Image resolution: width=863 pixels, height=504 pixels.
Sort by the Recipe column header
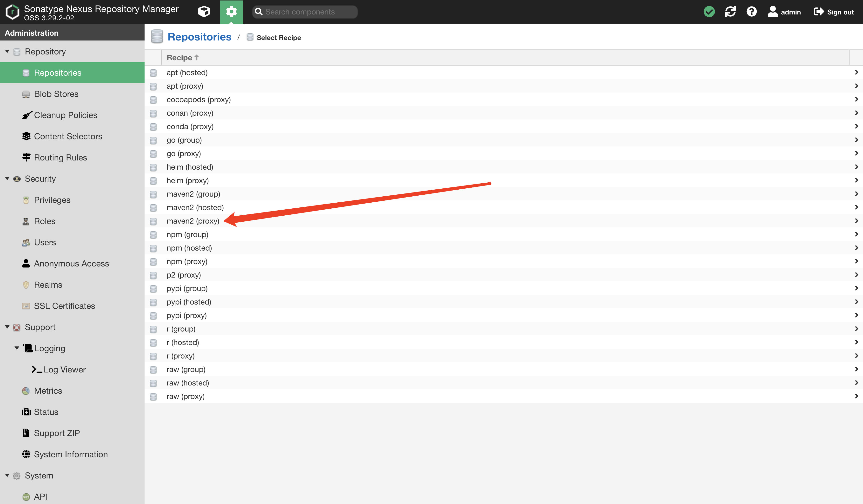[x=179, y=58]
